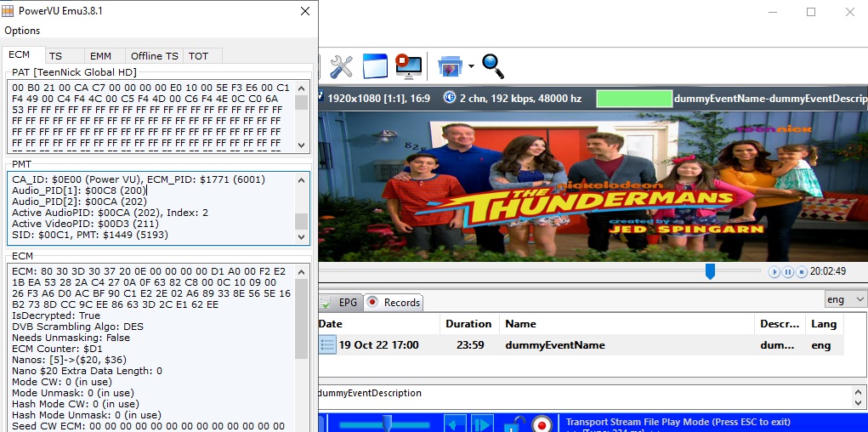Click the green signal level bar

(634, 99)
